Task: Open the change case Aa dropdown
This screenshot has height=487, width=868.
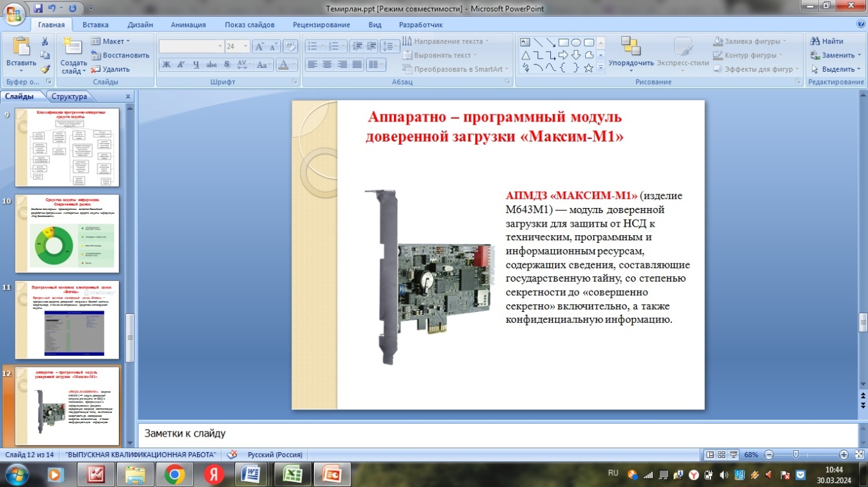Action: (x=263, y=65)
